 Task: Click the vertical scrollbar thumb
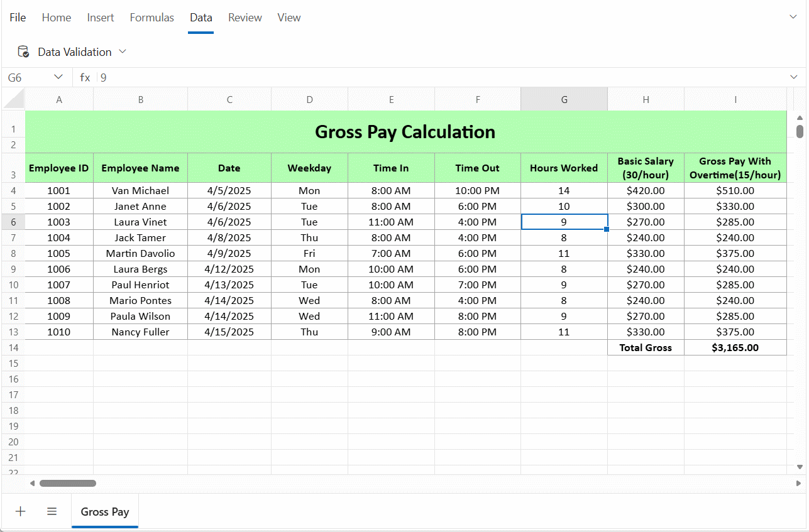800,131
